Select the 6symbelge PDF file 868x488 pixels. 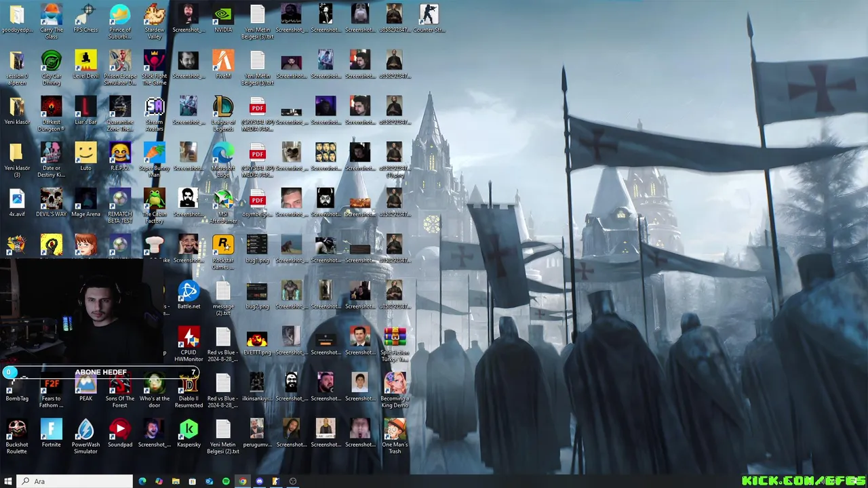pyautogui.click(x=257, y=203)
